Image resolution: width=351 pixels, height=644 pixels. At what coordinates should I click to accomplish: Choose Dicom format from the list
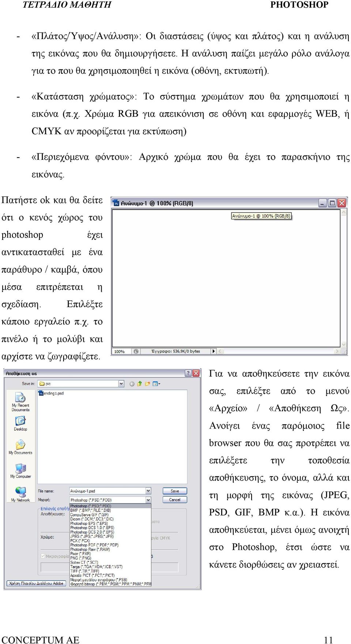(x=110, y=519)
